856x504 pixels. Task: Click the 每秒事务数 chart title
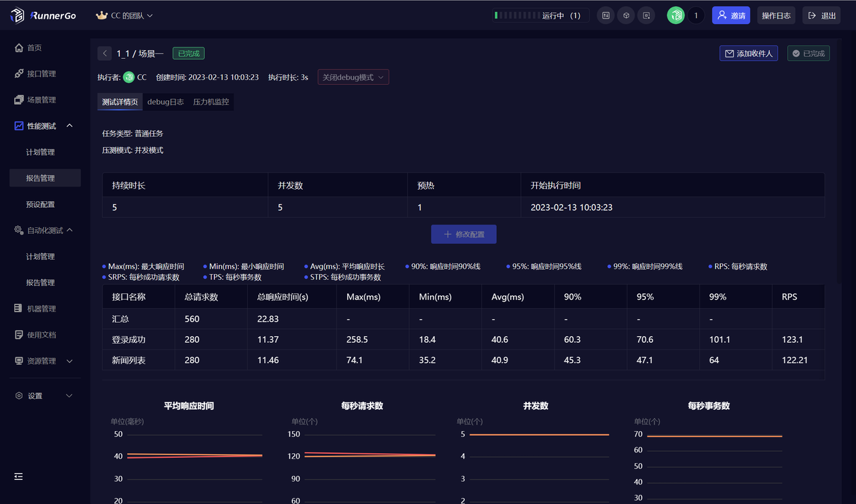(x=709, y=406)
